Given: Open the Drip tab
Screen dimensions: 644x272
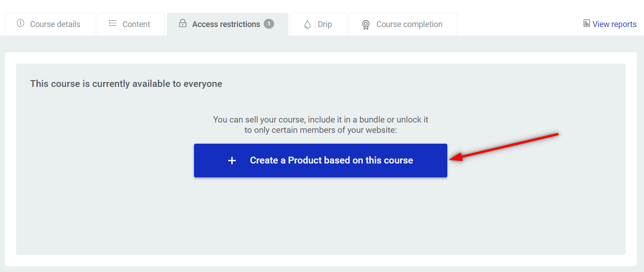Looking at the screenshot, I should [319, 24].
